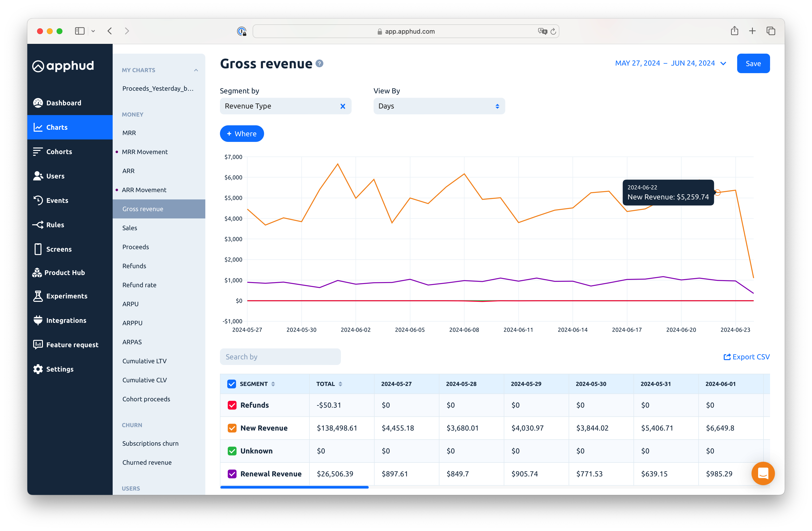Image resolution: width=812 pixels, height=531 pixels.
Task: Open the Safari share icon
Action: point(734,31)
